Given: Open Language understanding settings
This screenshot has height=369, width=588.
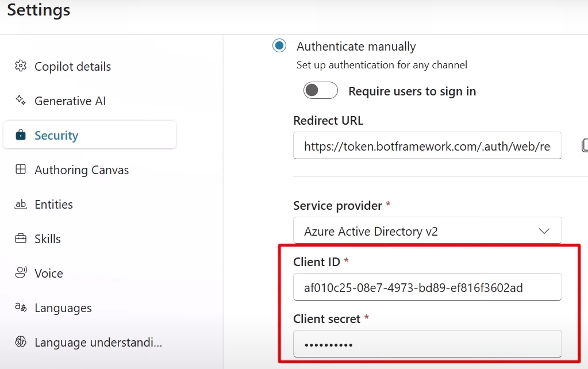Looking at the screenshot, I should [x=90, y=343].
